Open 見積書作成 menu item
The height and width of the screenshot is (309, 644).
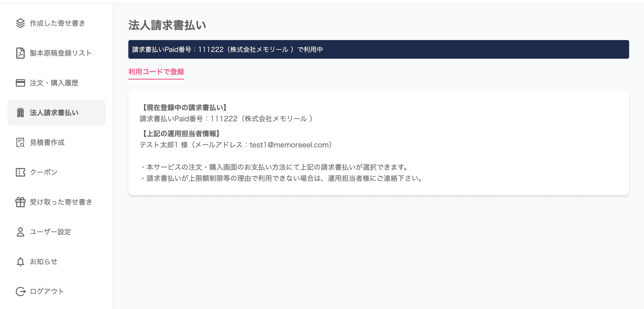[56, 142]
